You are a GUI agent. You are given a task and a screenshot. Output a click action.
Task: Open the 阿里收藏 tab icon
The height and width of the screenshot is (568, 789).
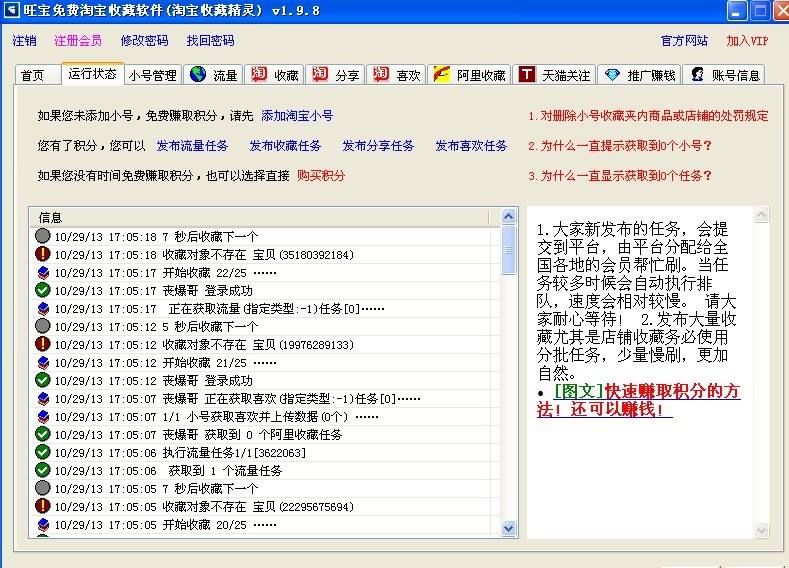point(470,75)
